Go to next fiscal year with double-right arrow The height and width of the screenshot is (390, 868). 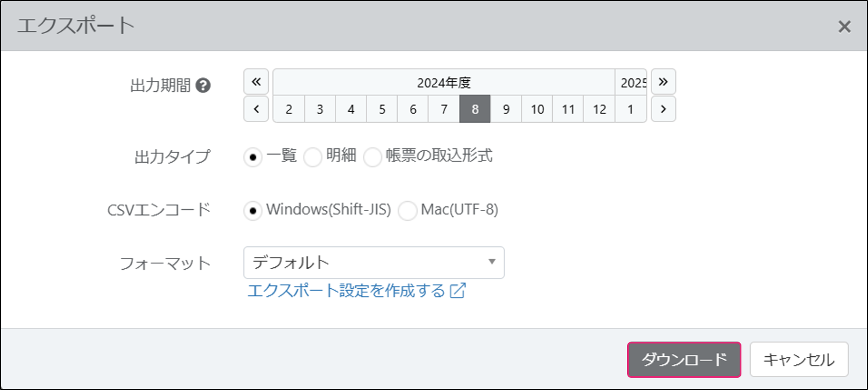[664, 82]
